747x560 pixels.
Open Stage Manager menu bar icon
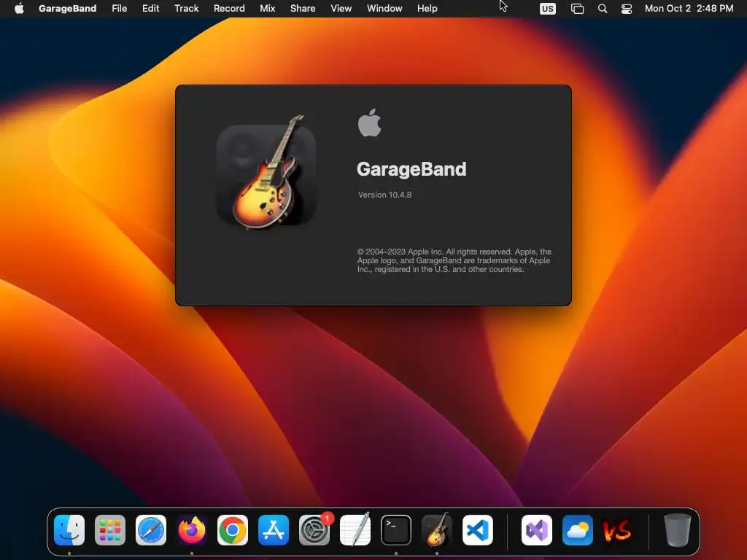coord(577,8)
